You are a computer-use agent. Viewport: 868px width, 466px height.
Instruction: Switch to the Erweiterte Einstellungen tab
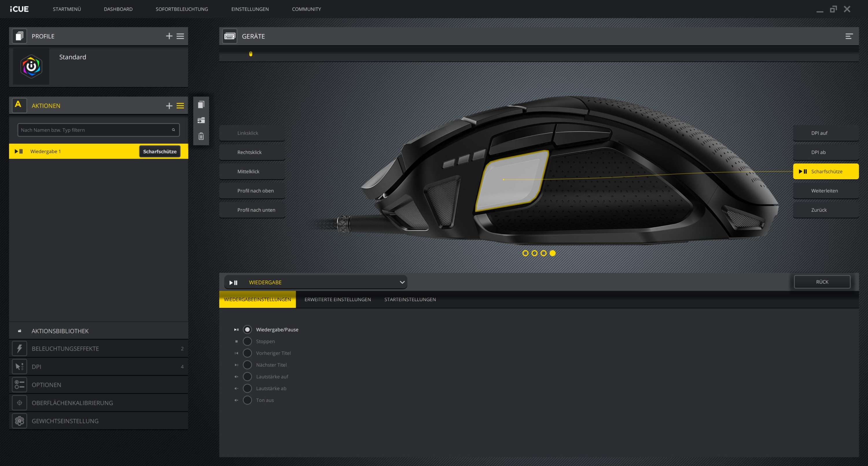coord(338,299)
